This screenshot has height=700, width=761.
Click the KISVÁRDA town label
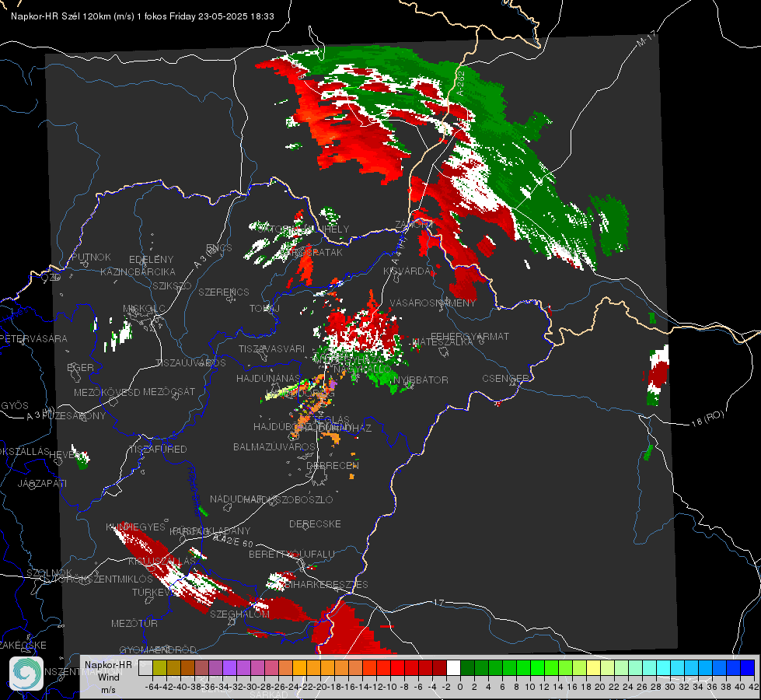[x=407, y=271]
